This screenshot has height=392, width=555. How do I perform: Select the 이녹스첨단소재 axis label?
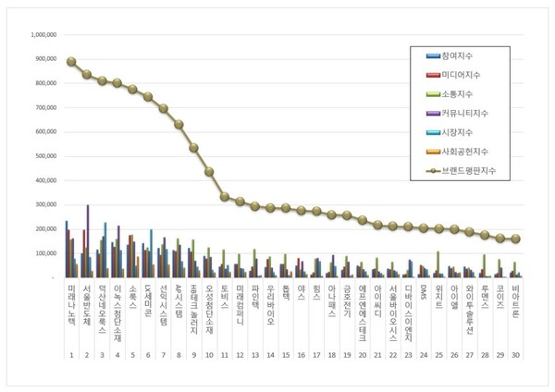[x=117, y=313]
